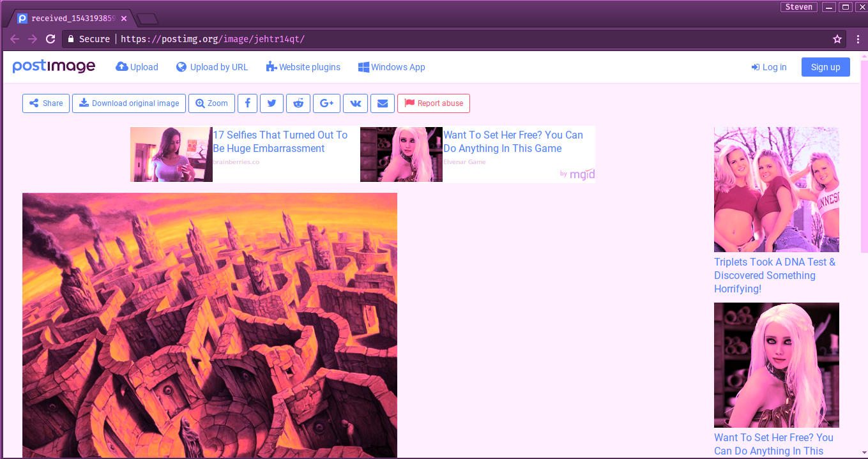868x459 pixels.
Task: Open the Chrome three-dot menu
Action: click(858, 39)
